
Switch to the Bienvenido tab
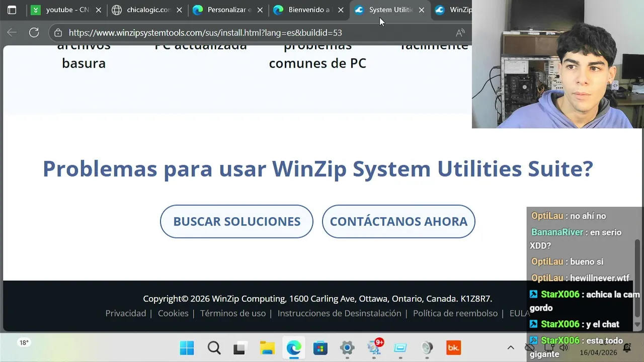(x=308, y=10)
